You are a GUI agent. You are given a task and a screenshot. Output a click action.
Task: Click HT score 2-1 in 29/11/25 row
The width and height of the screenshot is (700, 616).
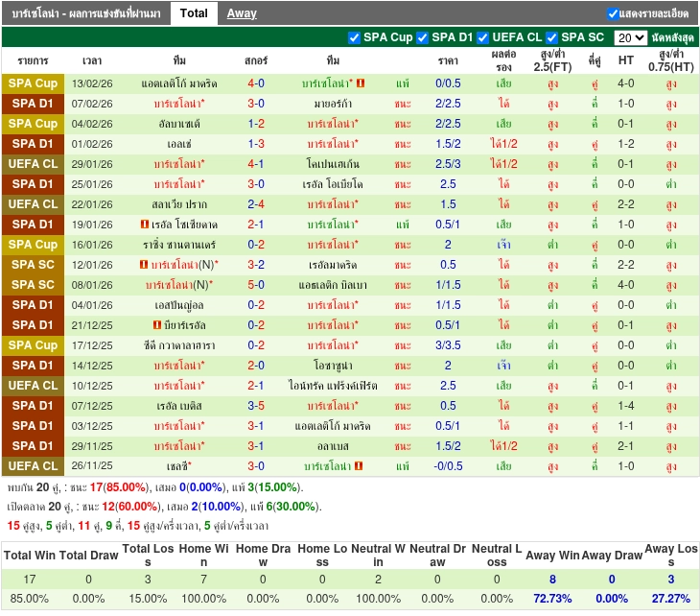click(626, 446)
